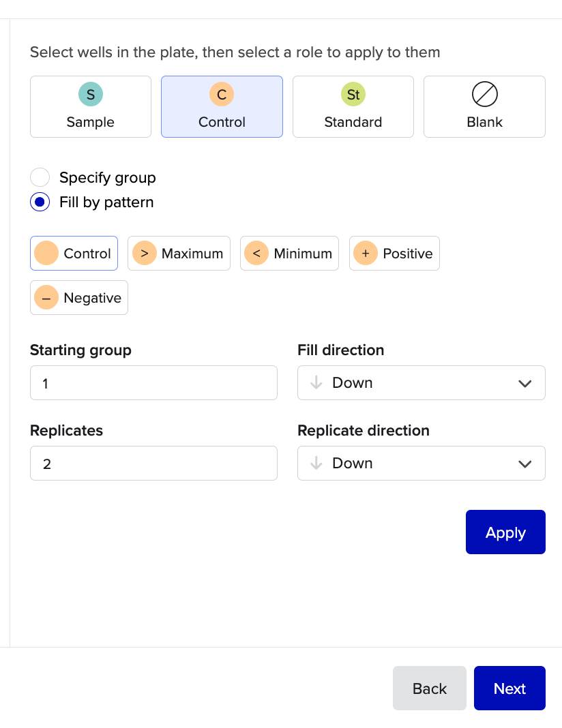The image size is (562, 728).
Task: Select the Fill by pattern radio
Action: [x=40, y=202]
